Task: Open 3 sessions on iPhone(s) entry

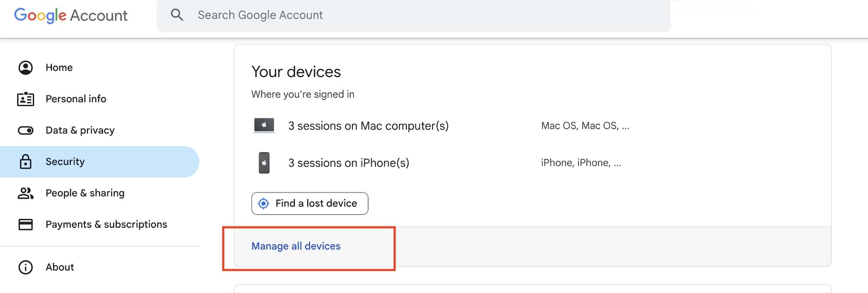Action: [349, 163]
